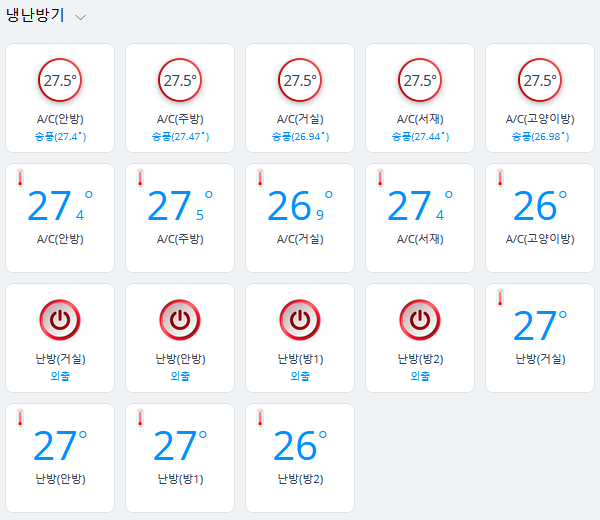This screenshot has width=600, height=520.
Task: Click thermometer icon on 난방(방1) sensor card
Action: point(140,417)
